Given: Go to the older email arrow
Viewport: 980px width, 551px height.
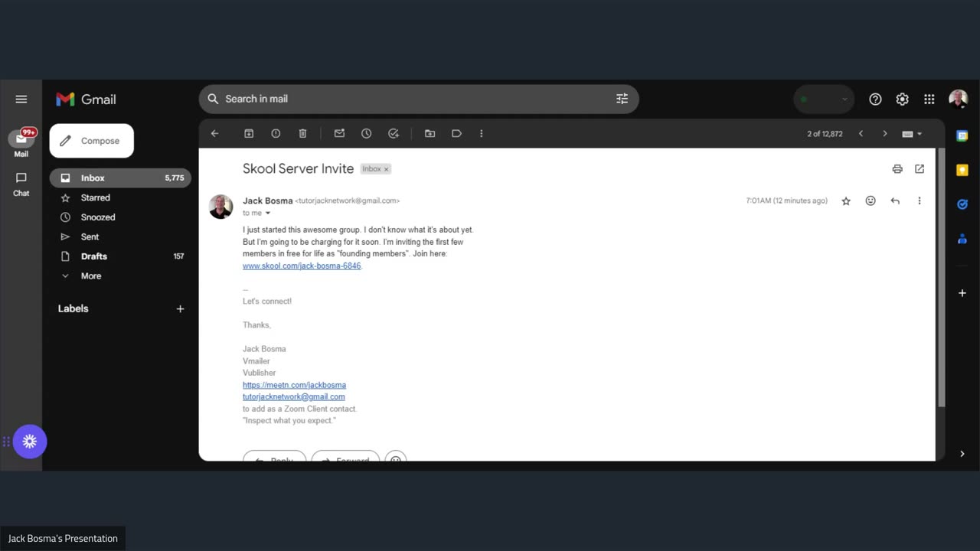Looking at the screenshot, I should (885, 134).
